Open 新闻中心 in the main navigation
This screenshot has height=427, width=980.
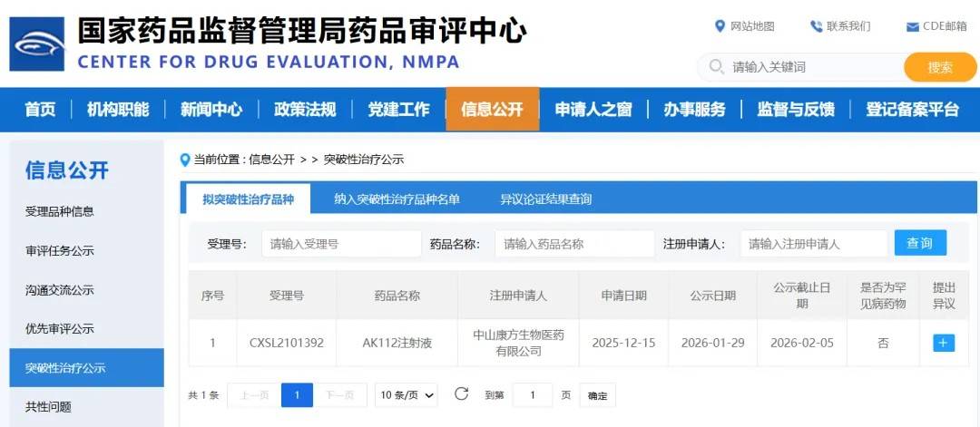point(211,110)
